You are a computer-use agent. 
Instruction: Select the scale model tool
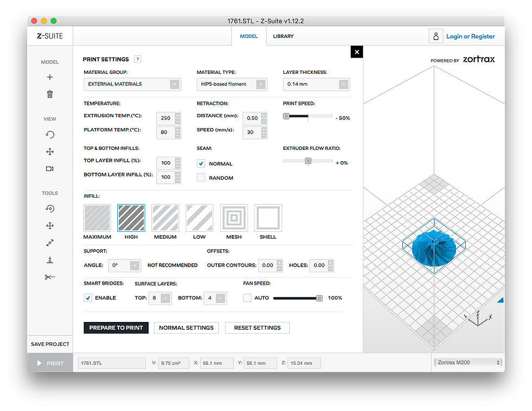(x=50, y=243)
